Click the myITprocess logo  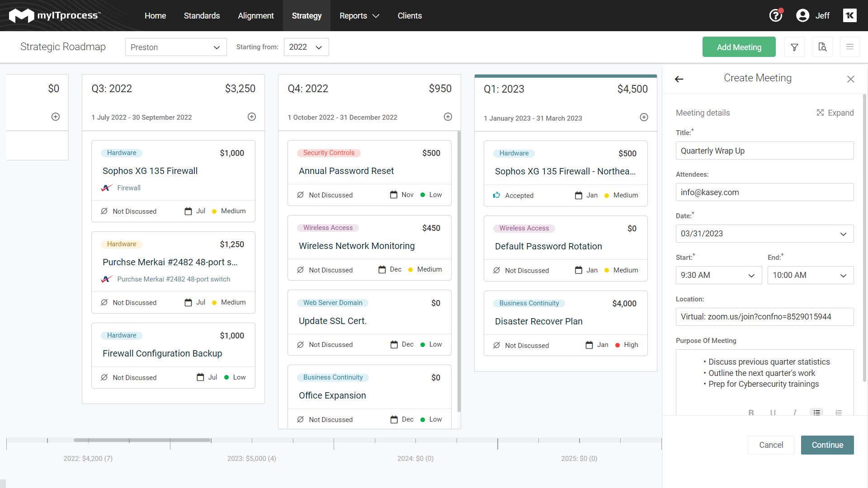click(55, 15)
